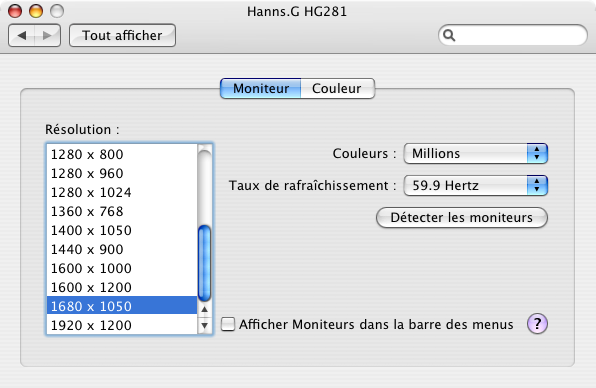Open the 59.9 Hertz refresh rate dropdown
The width and height of the screenshot is (596, 388).
coord(476,185)
